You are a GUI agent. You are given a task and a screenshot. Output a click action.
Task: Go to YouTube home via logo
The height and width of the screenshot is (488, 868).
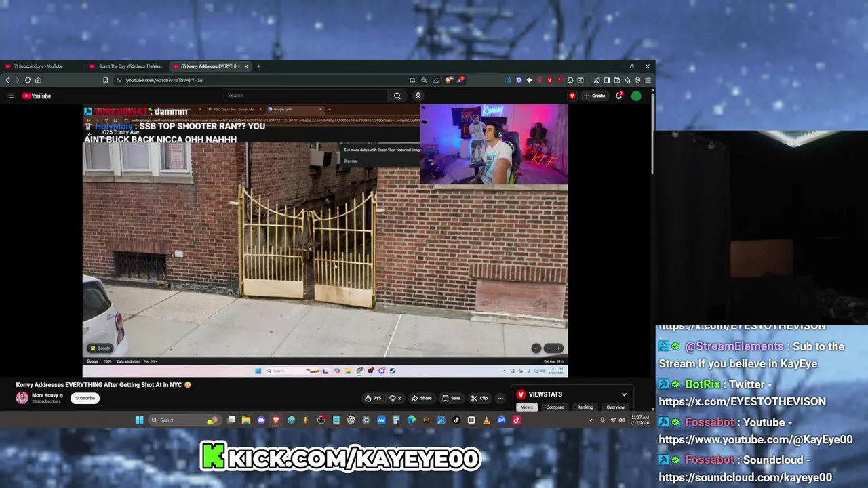(x=37, y=96)
